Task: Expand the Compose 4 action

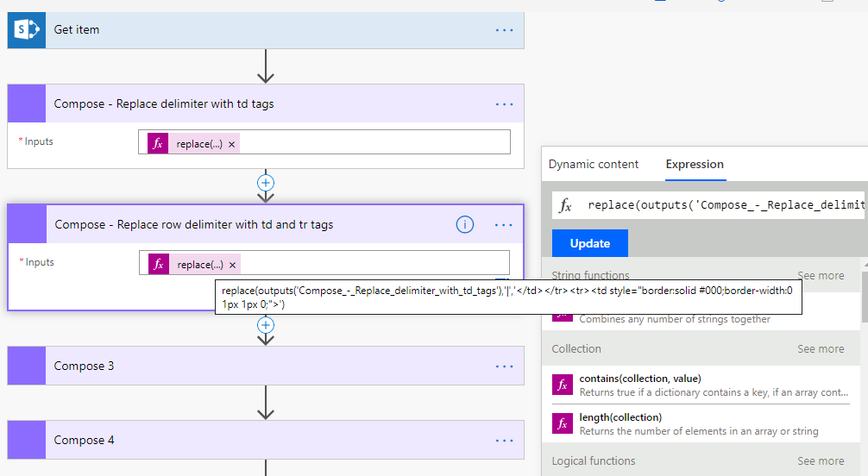Action: pyautogui.click(x=266, y=440)
